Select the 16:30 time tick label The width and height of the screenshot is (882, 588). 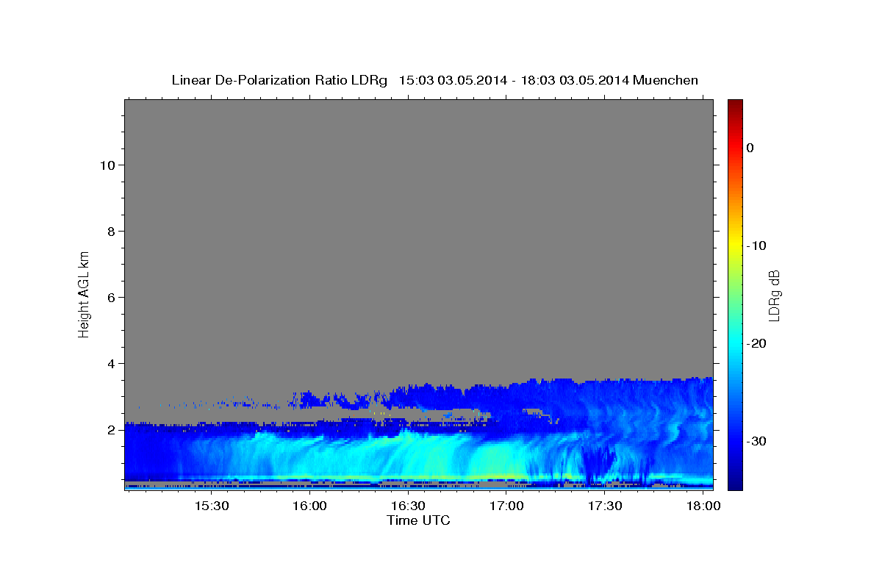[x=408, y=506]
